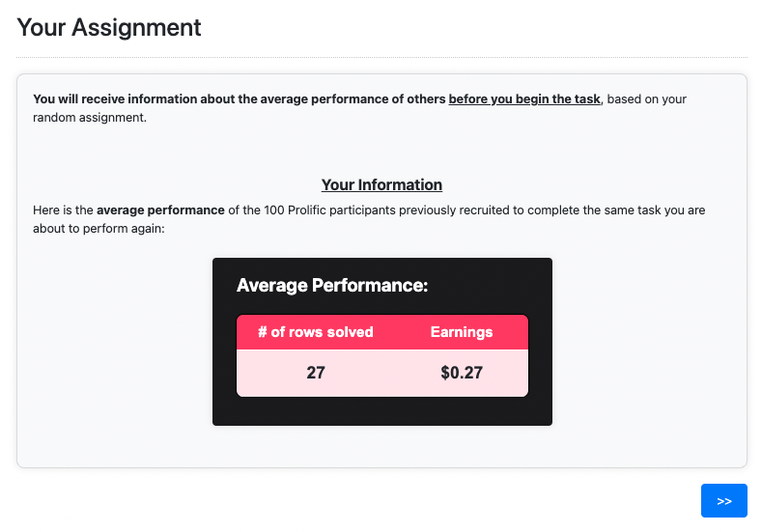This screenshot has width=762, height=532.
Task: Click the "based on your" text
Action: (647, 99)
